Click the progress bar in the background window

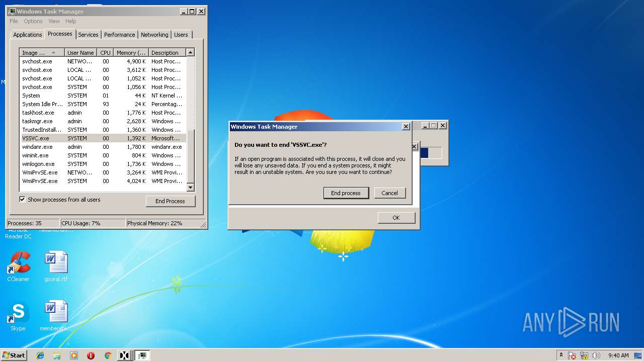pos(430,153)
